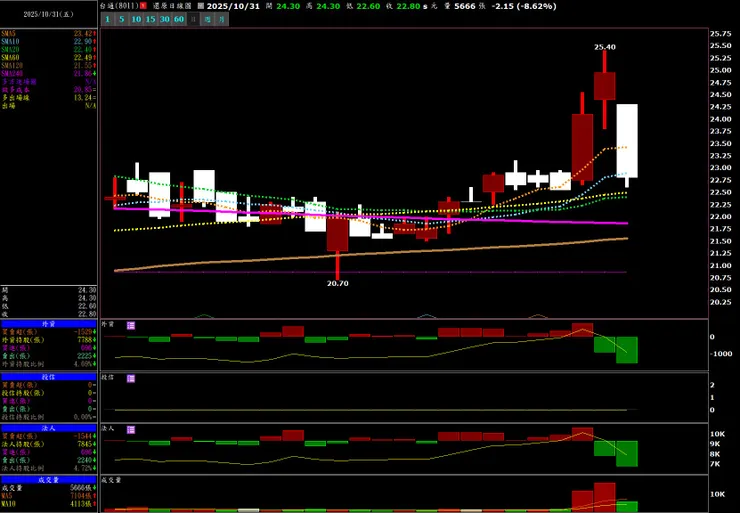The height and width of the screenshot is (513, 740).
Task: Switch to the 5-minute timeframe
Action: tap(122, 19)
